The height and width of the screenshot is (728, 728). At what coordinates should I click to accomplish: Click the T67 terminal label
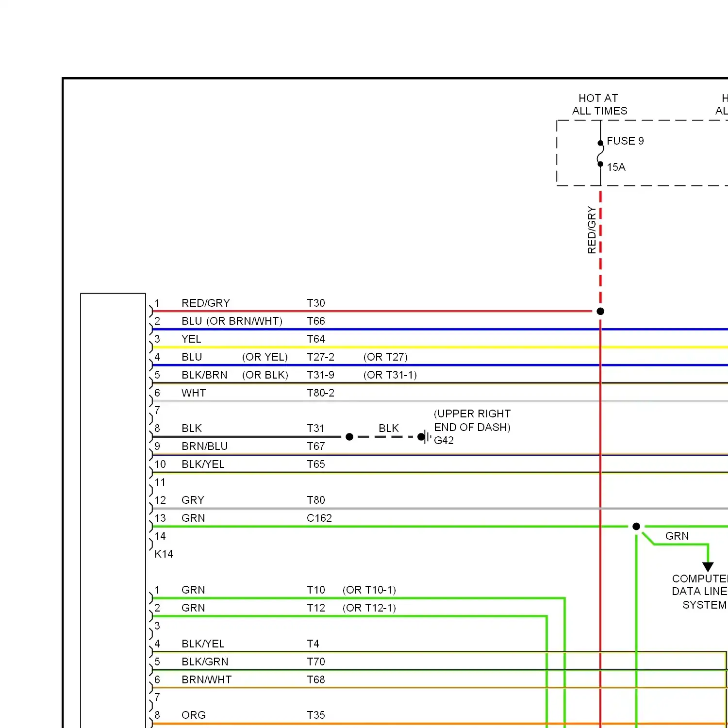tap(315, 446)
